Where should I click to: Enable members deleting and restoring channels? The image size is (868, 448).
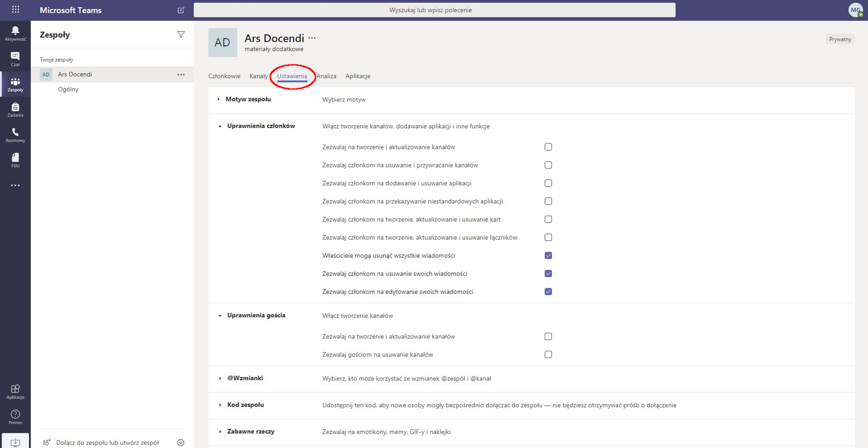click(548, 165)
